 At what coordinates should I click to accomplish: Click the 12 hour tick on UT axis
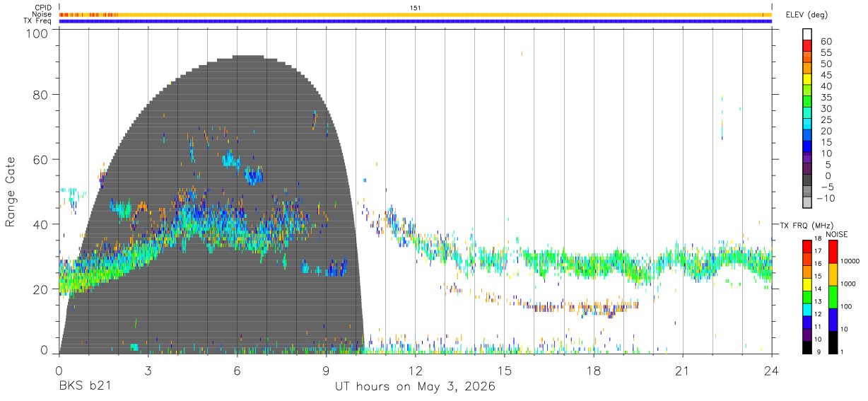[x=415, y=371]
